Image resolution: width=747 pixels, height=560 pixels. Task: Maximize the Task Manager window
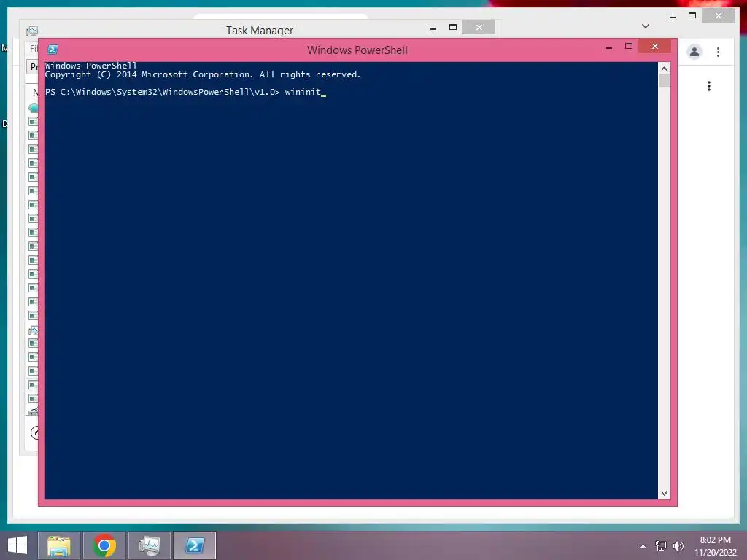[453, 28]
